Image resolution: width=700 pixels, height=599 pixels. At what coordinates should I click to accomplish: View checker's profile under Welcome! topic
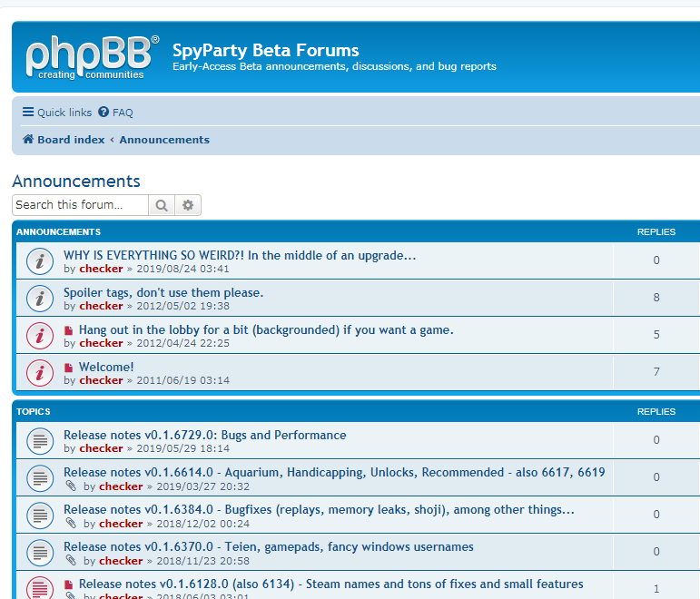tap(101, 380)
